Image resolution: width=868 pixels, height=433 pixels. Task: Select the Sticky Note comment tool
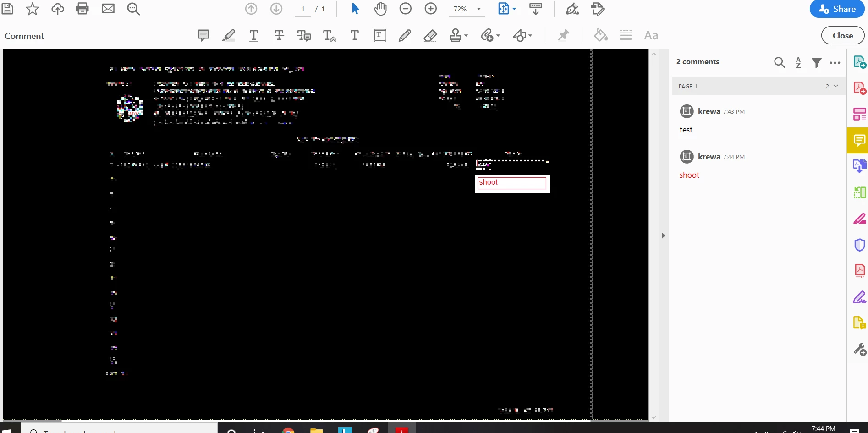tap(203, 35)
